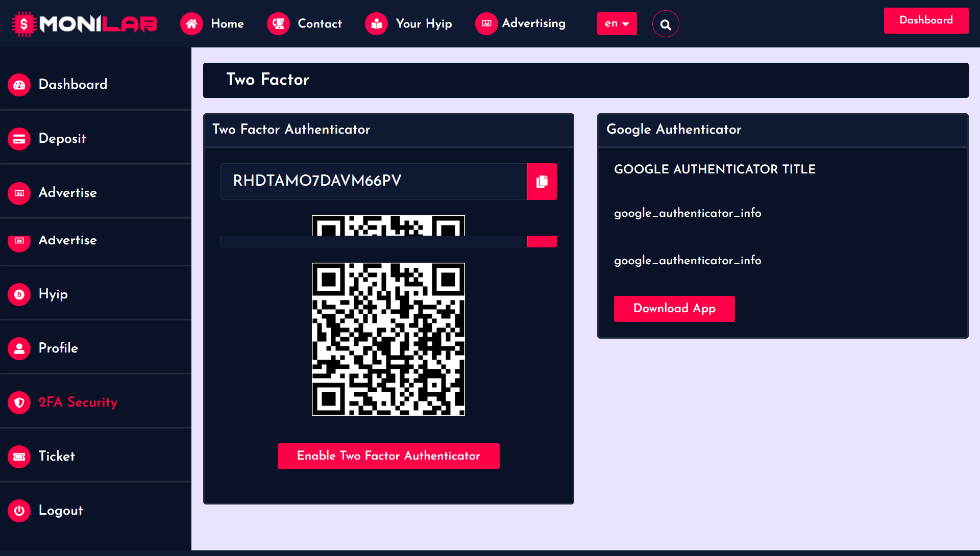This screenshot has width=980, height=556.
Task: Go to Advertising in top navigation
Action: 533,23
